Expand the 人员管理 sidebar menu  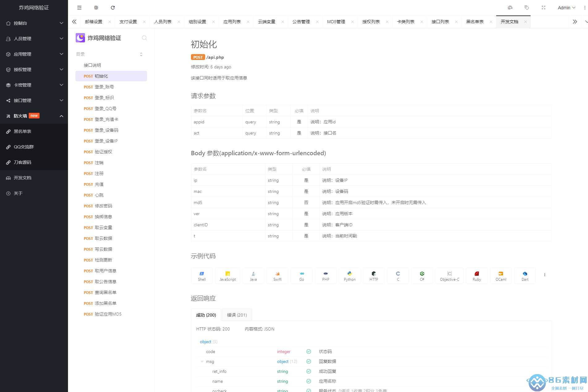[34, 39]
